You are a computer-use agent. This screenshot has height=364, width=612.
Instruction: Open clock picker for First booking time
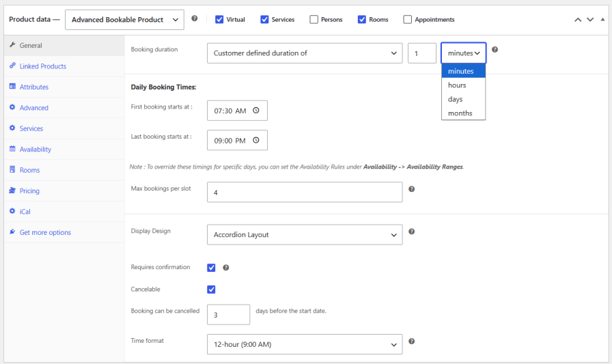(x=256, y=111)
